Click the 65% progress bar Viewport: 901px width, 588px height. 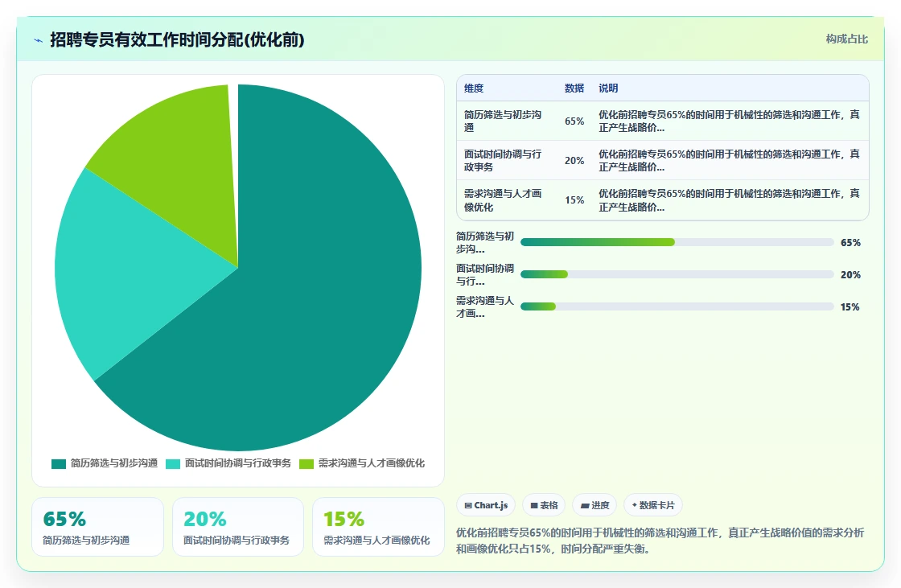(x=677, y=243)
